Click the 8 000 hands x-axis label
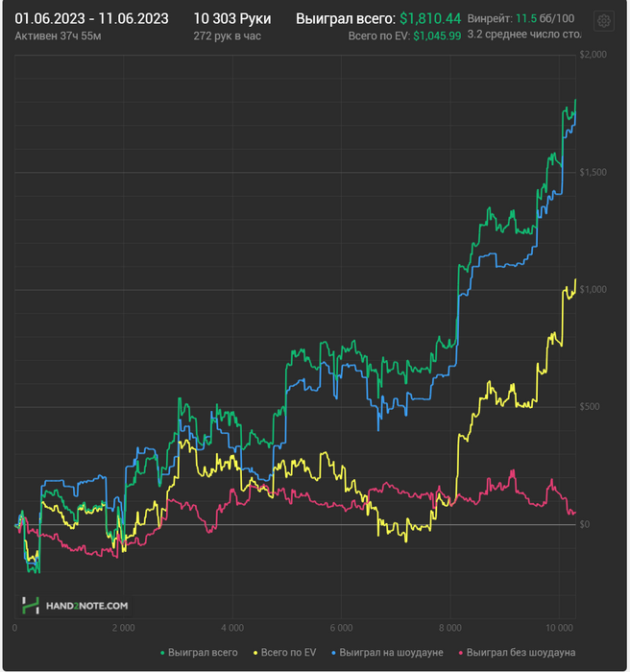The image size is (630, 672). 449,628
